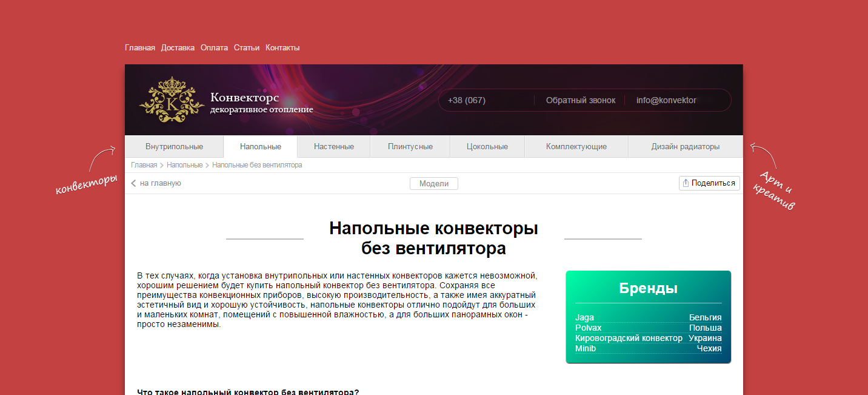Image resolution: width=868 pixels, height=395 pixels.
Task: Select the Настенные category tab
Action: coord(334,147)
